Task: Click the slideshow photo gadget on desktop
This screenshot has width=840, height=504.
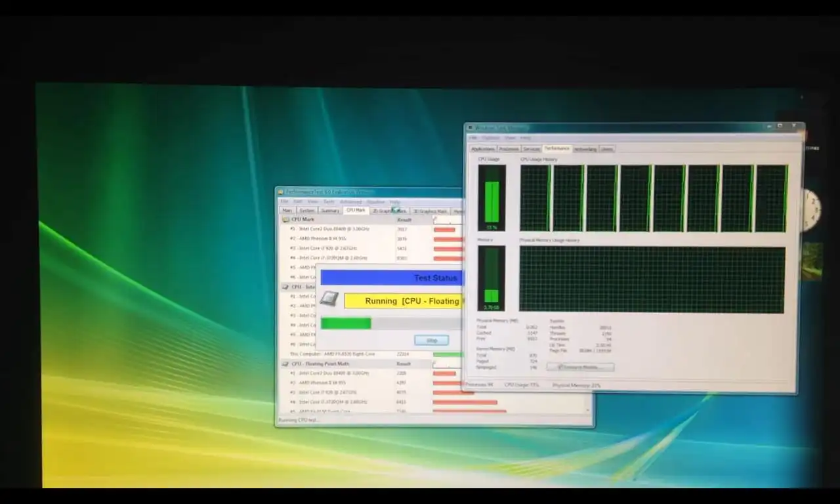Action: (812, 261)
